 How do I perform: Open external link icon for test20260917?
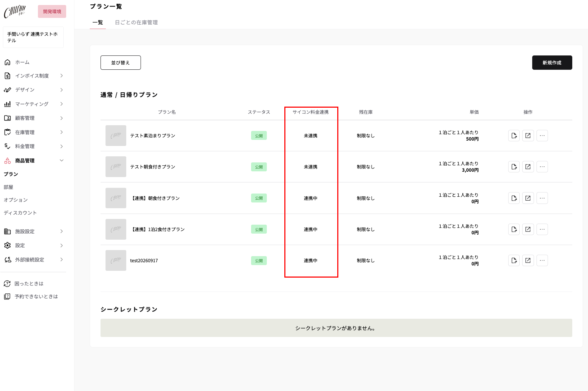coord(528,260)
